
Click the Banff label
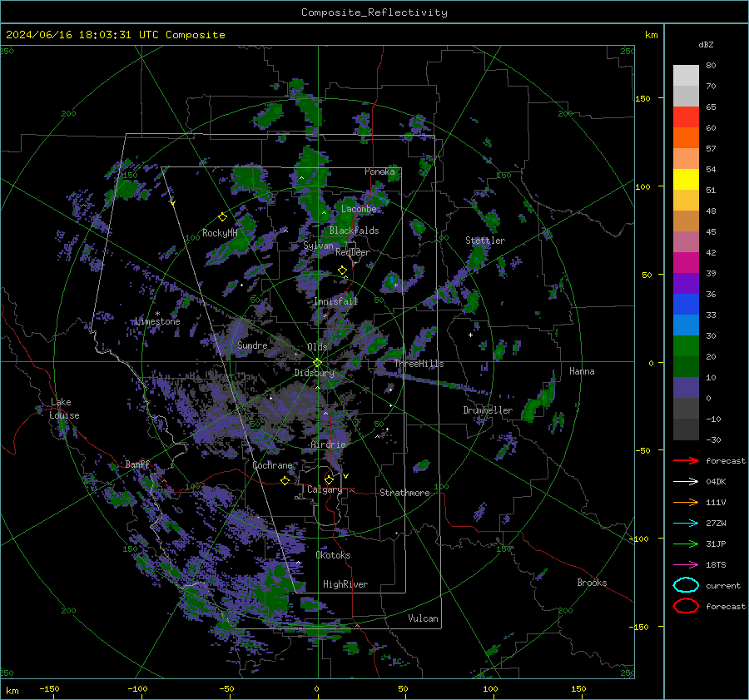(137, 464)
